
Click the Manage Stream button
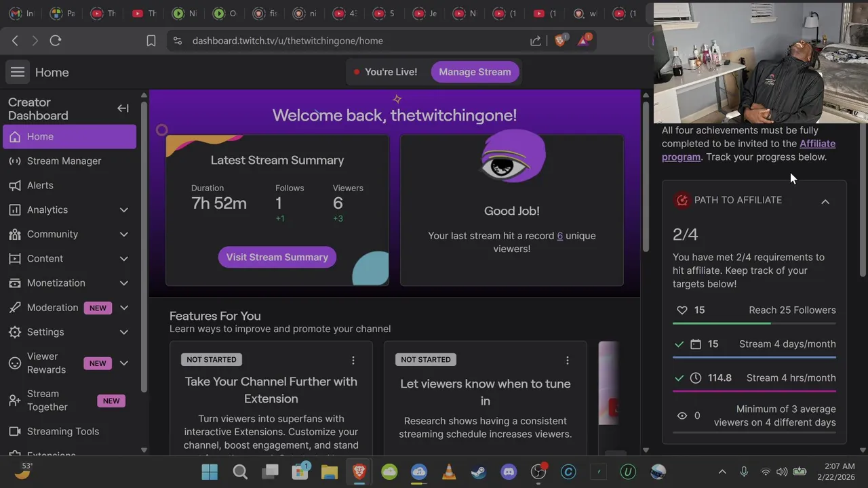coord(475,72)
